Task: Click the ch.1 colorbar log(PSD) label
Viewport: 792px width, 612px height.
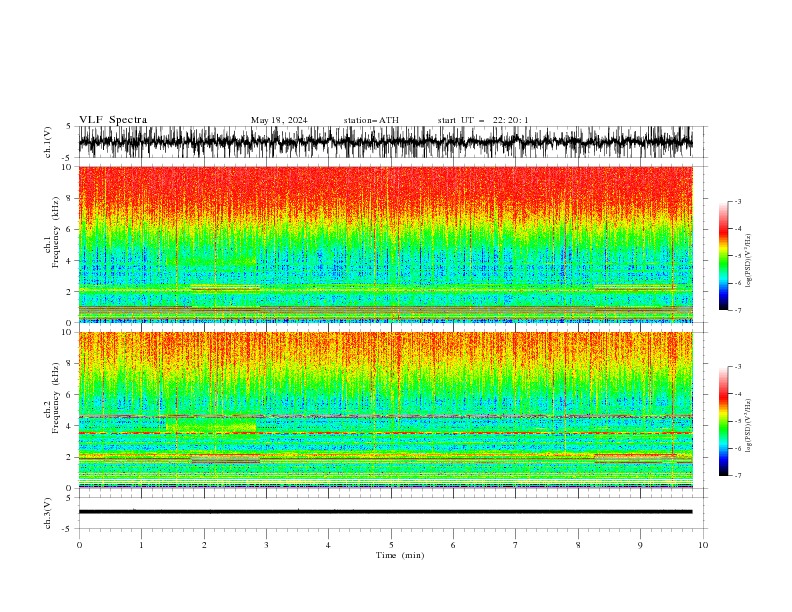Action: pyautogui.click(x=749, y=261)
